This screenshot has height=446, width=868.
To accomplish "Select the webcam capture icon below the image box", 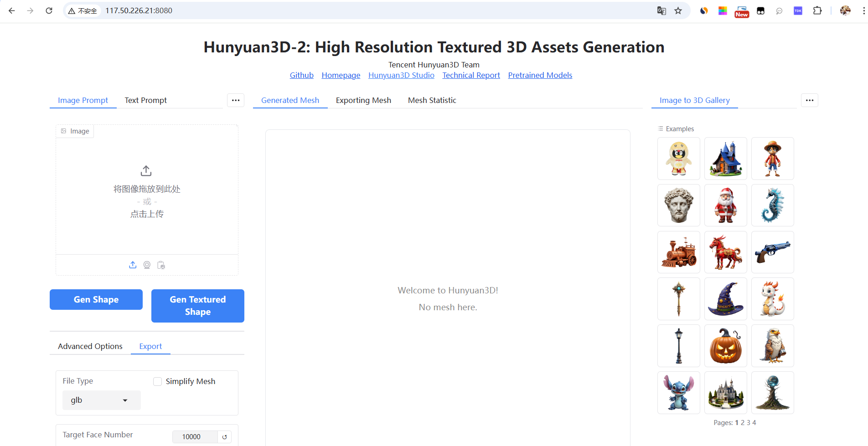I will click(147, 265).
